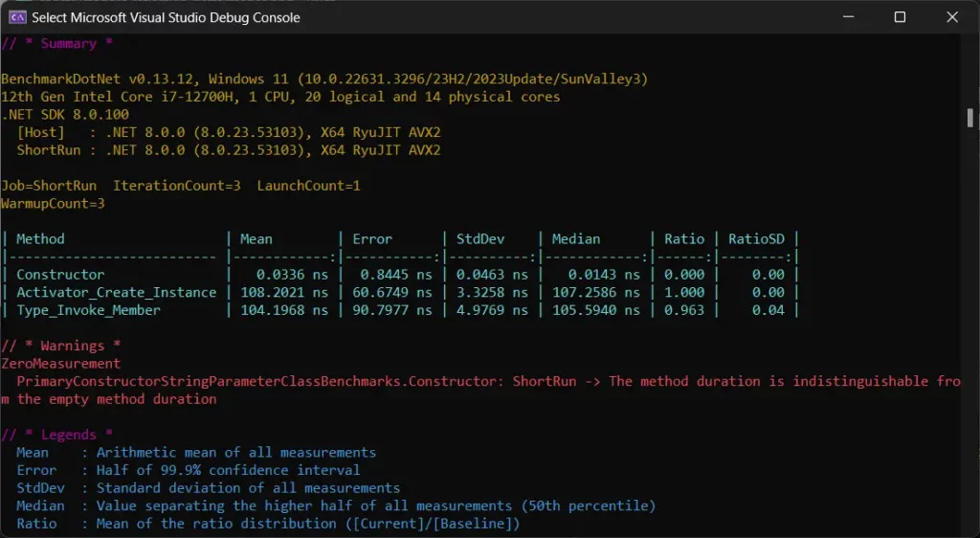This screenshot has width=980, height=538.
Task: Click median value '0.0143 ns'
Action: [604, 275]
